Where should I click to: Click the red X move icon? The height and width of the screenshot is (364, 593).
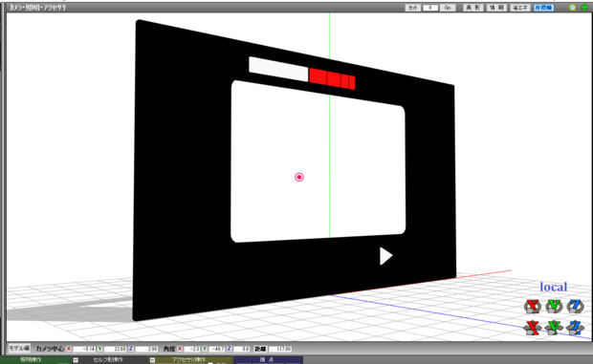[533, 328]
